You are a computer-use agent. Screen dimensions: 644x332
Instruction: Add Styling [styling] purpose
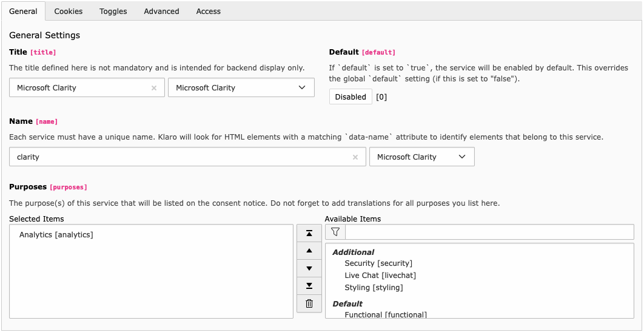pyautogui.click(x=374, y=288)
